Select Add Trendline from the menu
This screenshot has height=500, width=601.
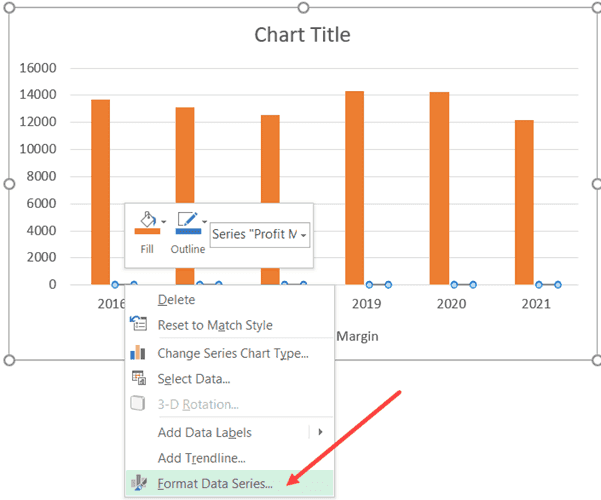coord(201,458)
